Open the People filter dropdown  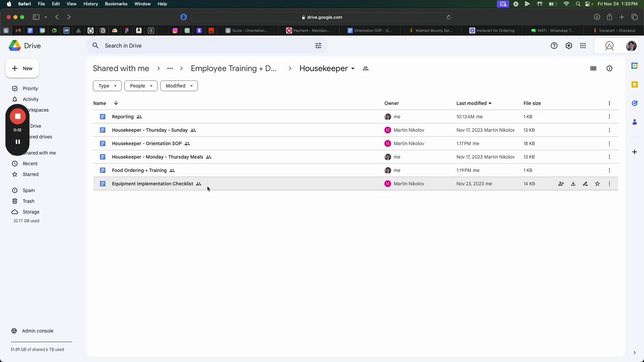141,86
